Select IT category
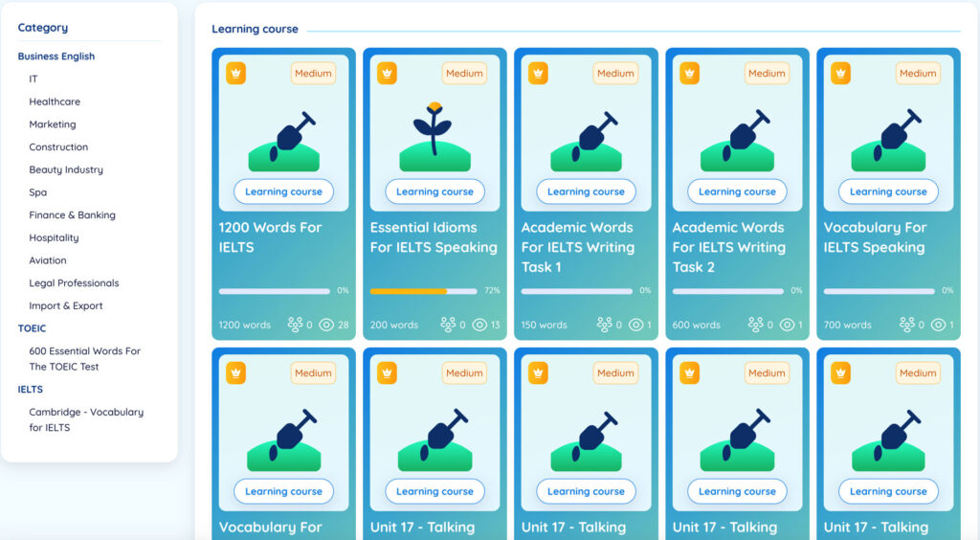980x540 pixels. pos(33,79)
